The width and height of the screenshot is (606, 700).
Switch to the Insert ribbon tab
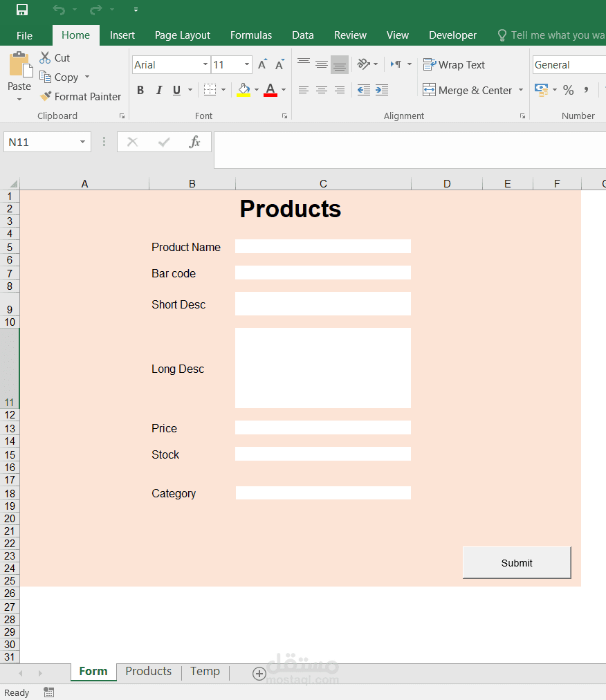point(122,35)
